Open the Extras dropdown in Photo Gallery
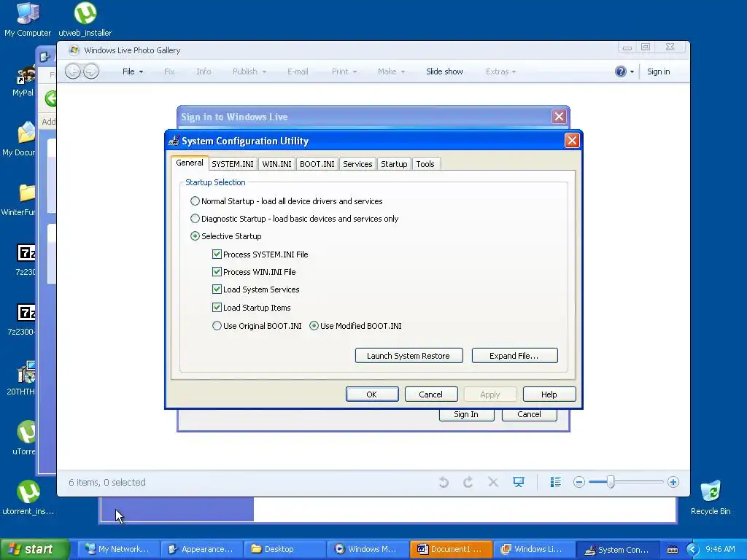Screen dimensions: 747x560 pos(500,71)
